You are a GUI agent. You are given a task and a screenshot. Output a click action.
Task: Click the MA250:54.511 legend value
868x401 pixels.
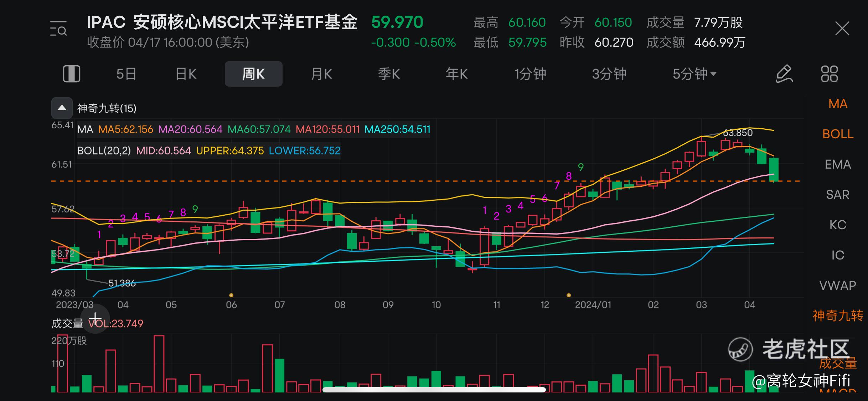[397, 129]
